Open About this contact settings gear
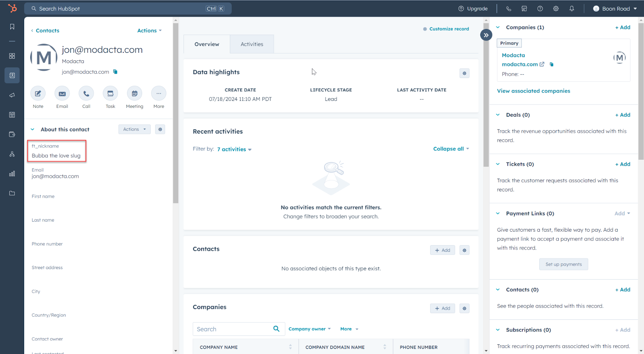Screen dimensions: 644x354 (160, 129)
